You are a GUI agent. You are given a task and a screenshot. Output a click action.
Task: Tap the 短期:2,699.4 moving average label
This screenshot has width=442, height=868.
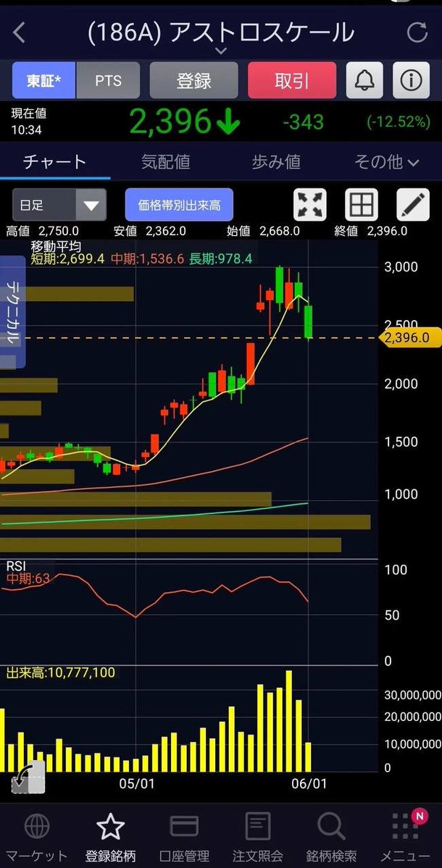(x=69, y=258)
